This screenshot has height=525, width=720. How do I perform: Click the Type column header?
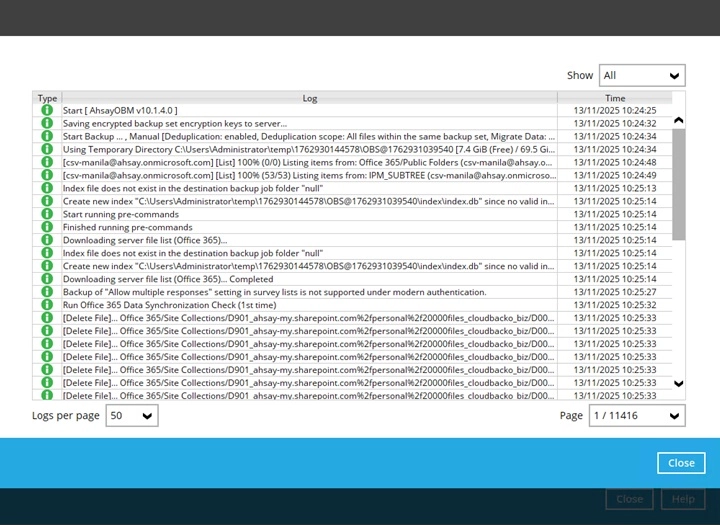tap(47, 98)
